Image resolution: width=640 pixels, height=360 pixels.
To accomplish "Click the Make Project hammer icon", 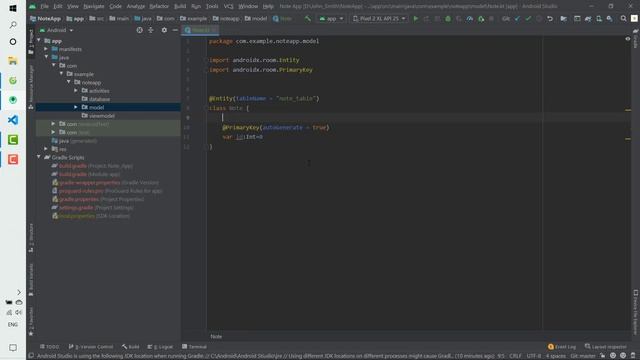I will point(308,19).
